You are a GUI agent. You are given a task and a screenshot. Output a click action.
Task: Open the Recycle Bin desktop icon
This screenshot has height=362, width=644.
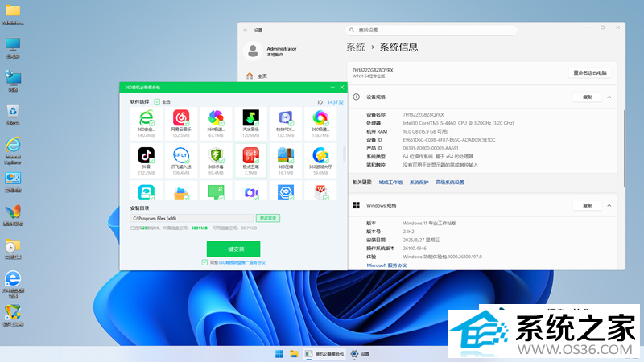(13, 111)
